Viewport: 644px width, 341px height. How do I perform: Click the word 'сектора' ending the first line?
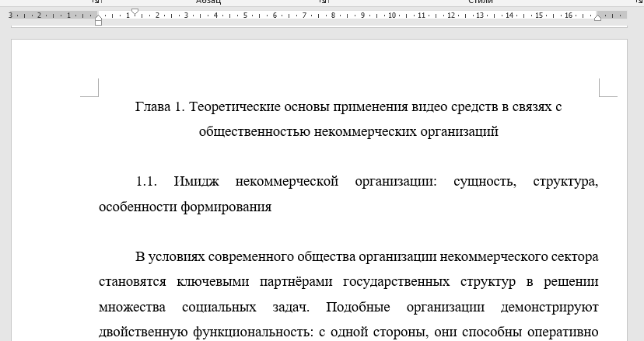coord(575,257)
